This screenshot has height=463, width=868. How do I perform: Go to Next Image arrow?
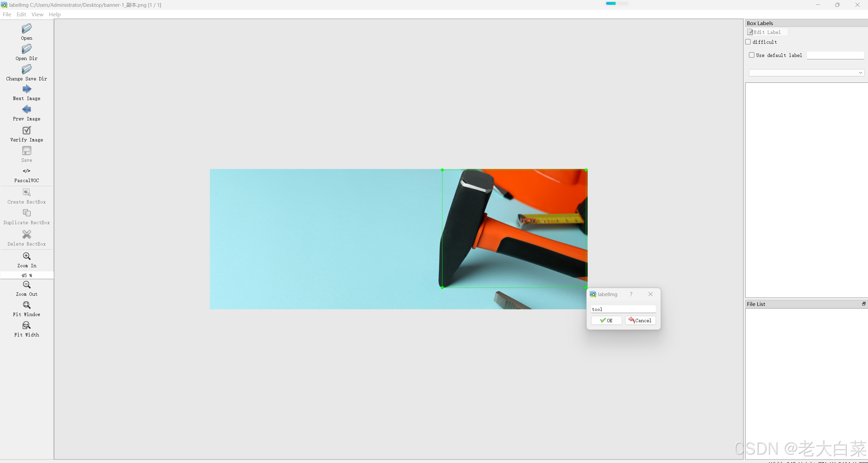(x=26, y=89)
